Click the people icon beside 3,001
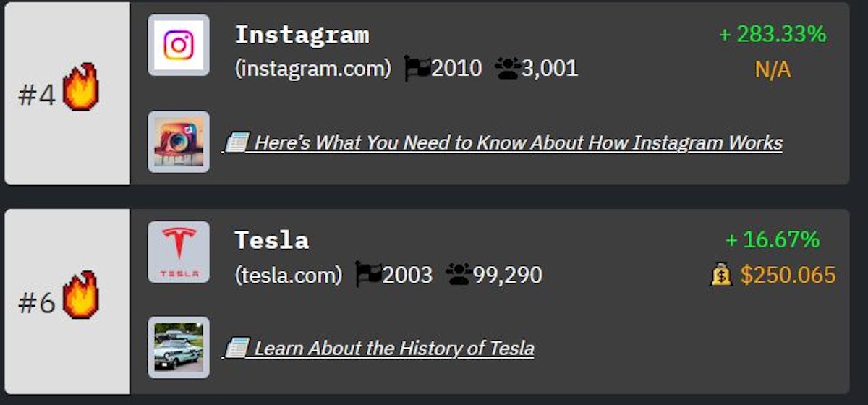Image resolution: width=868 pixels, height=405 pixels. [507, 69]
